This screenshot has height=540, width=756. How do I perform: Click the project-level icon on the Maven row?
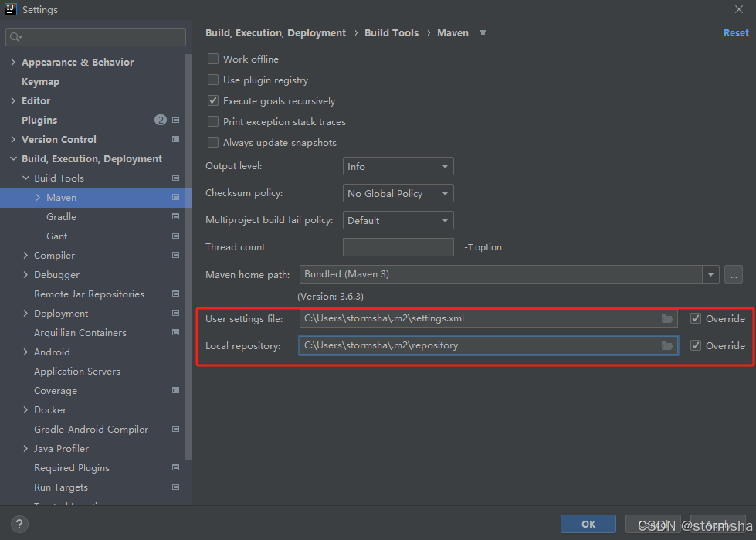pos(175,197)
